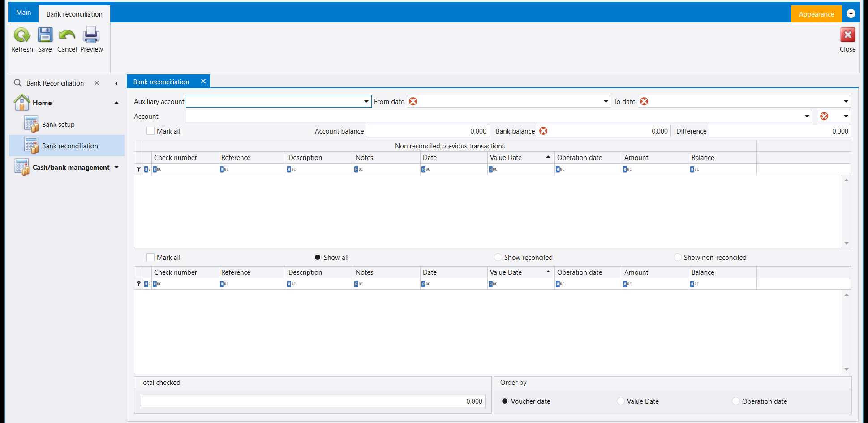The height and width of the screenshot is (423, 868).
Task: Switch to the Main ribbon tab
Action: pyautogui.click(x=23, y=13)
